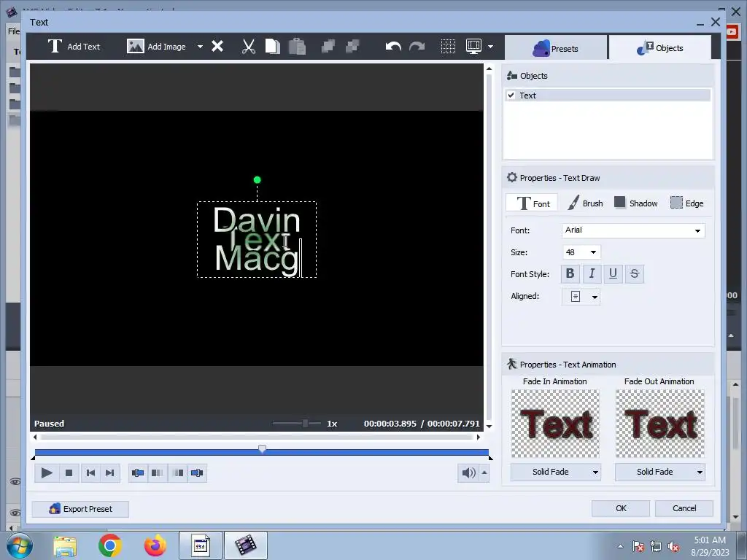Click the Fade In Animation preview thumbnail

pyautogui.click(x=555, y=424)
